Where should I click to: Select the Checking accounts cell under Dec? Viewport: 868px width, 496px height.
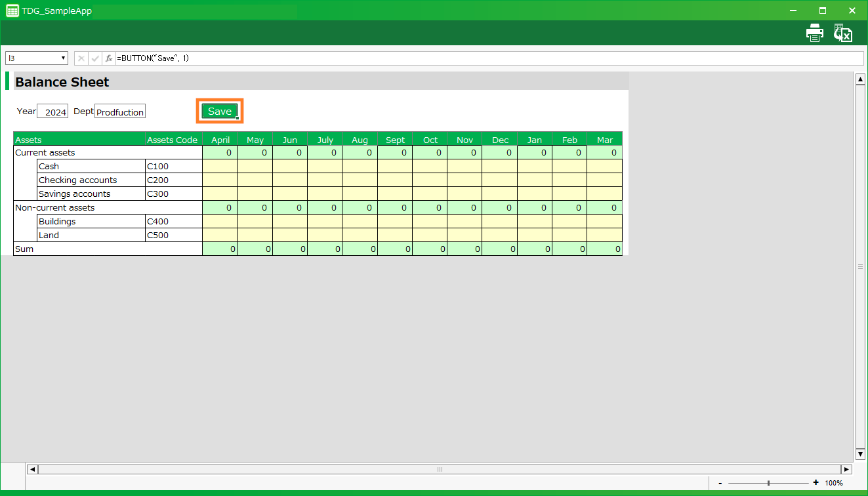pyautogui.click(x=499, y=180)
